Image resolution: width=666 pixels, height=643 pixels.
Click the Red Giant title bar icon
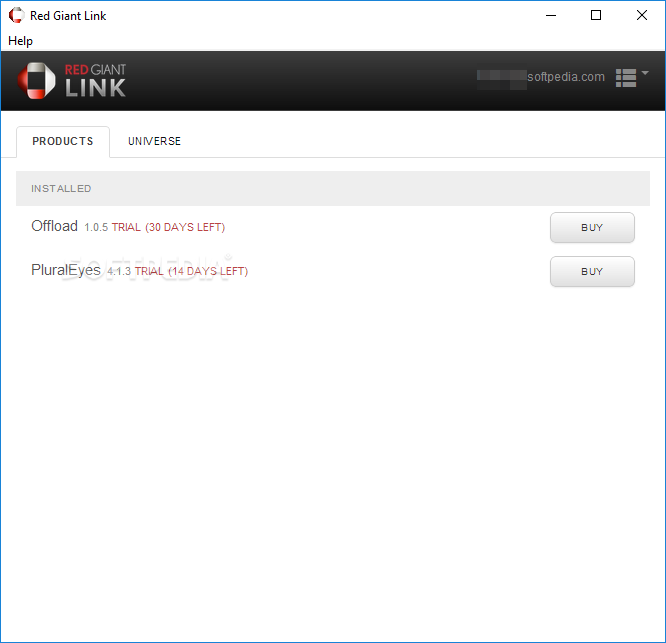[17, 15]
